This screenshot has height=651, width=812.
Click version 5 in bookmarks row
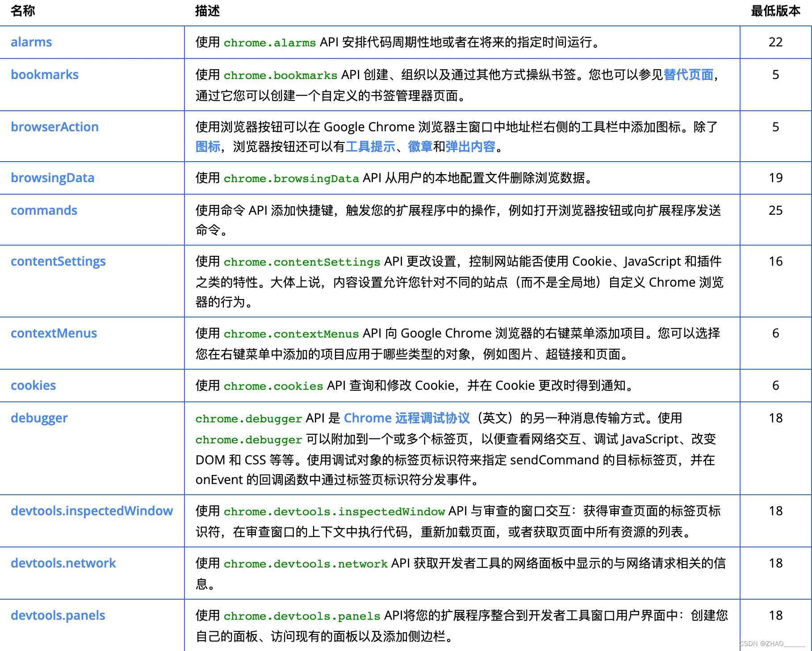(x=776, y=75)
